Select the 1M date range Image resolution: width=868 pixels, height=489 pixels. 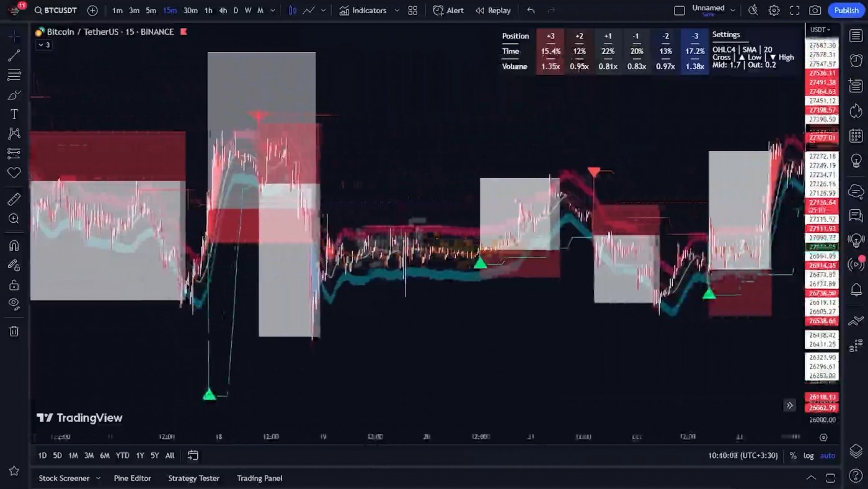73,455
